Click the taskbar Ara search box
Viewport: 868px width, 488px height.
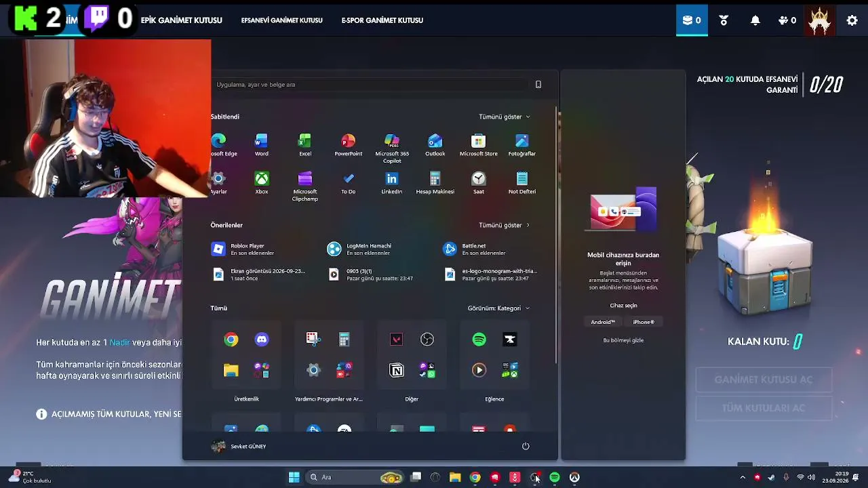[355, 477]
